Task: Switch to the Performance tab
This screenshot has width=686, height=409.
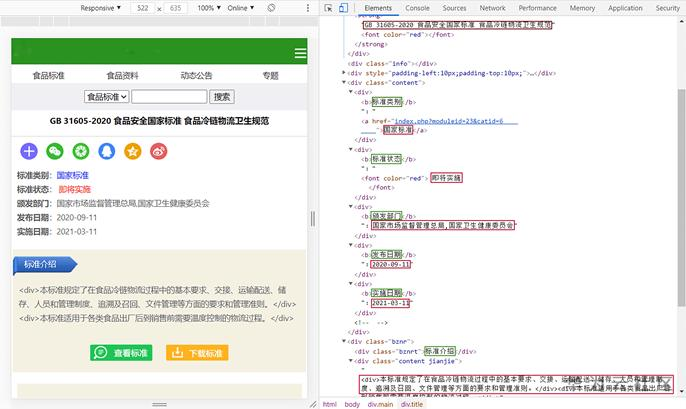Action: coord(538,8)
